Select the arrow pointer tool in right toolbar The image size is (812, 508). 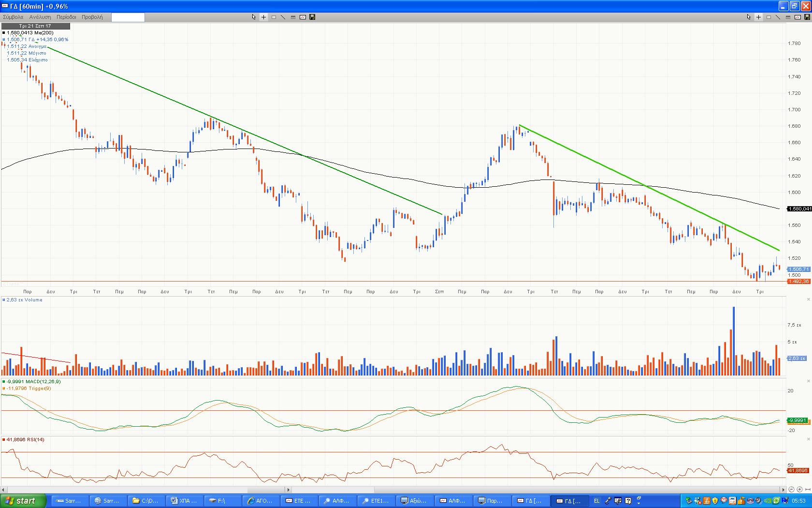click(x=749, y=17)
